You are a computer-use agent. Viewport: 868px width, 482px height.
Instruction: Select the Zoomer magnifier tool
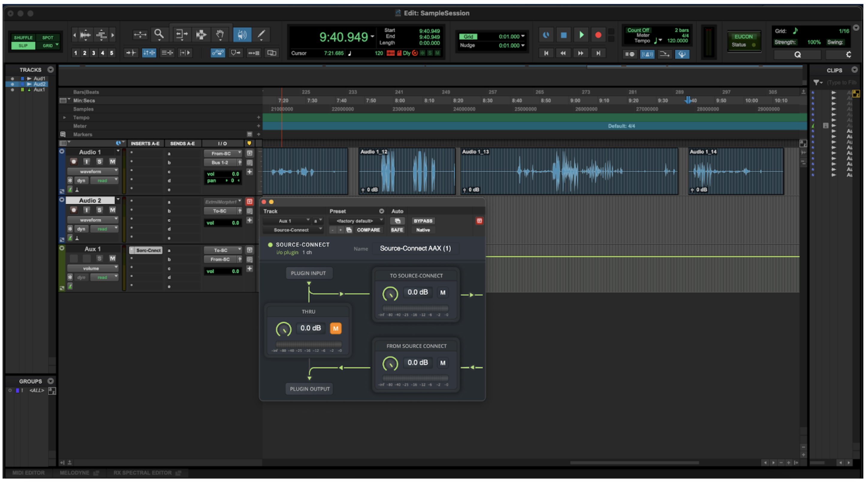click(x=159, y=34)
